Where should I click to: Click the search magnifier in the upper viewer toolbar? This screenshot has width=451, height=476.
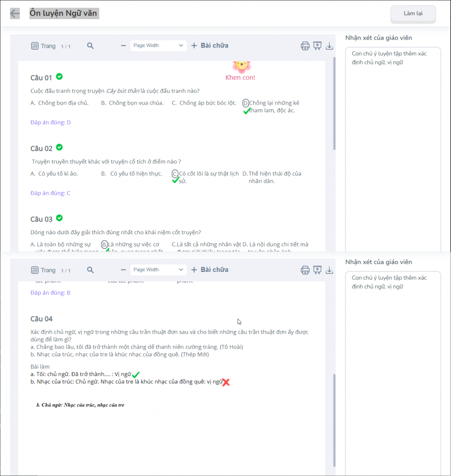click(x=90, y=46)
